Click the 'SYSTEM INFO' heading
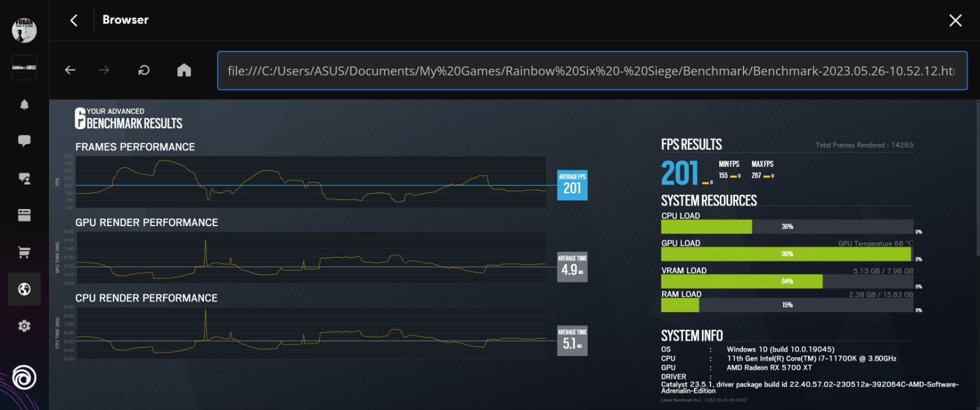 [692, 336]
